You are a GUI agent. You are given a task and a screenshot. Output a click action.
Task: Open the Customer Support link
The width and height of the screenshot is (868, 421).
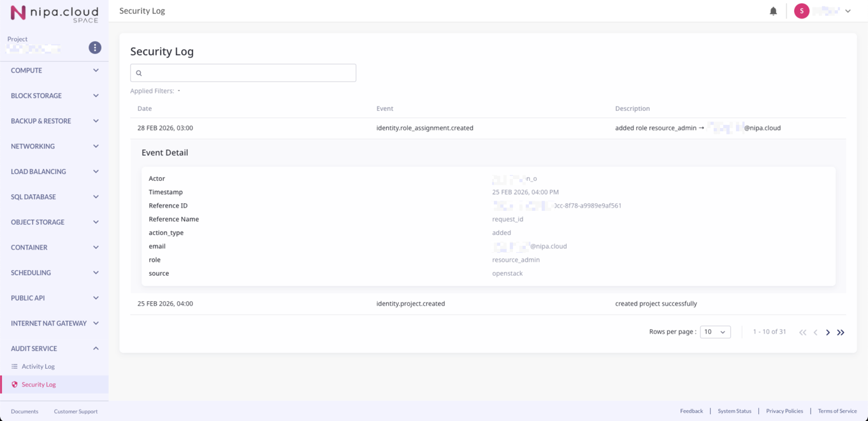pyautogui.click(x=76, y=411)
